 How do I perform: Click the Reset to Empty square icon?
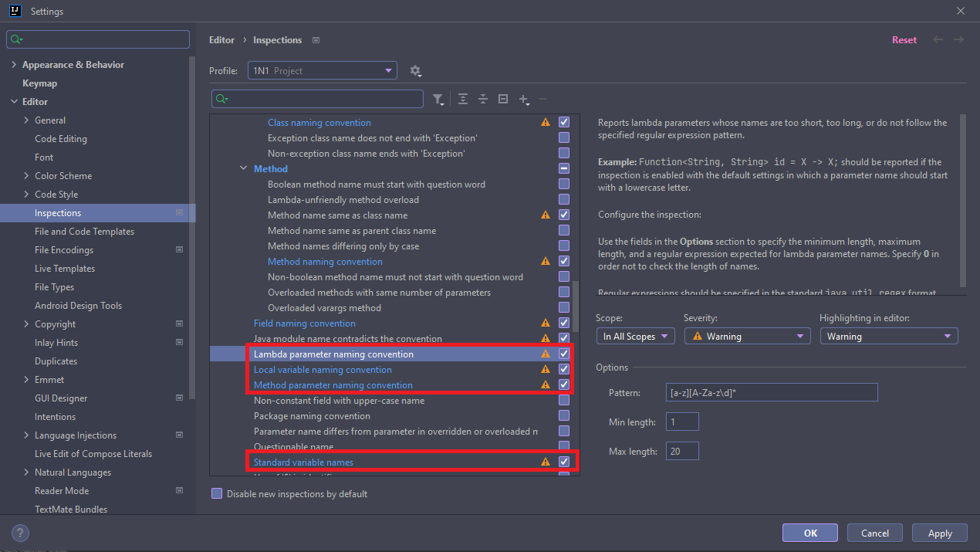click(503, 99)
